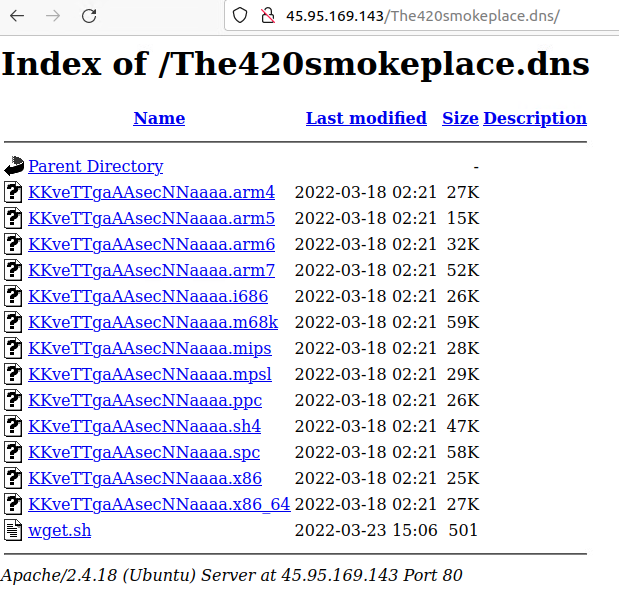The width and height of the screenshot is (619, 592).
Task: Sort the listing by Description column
Action: (535, 118)
